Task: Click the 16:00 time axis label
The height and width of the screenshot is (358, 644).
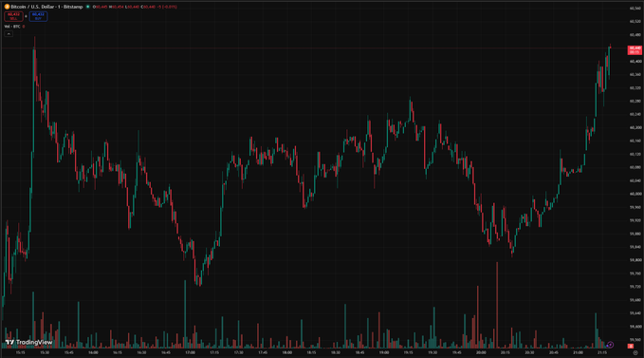Action: [93, 352]
